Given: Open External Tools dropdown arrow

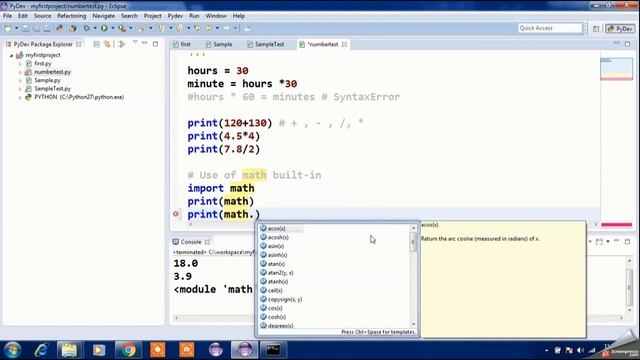Looking at the screenshot, I should point(131,28).
